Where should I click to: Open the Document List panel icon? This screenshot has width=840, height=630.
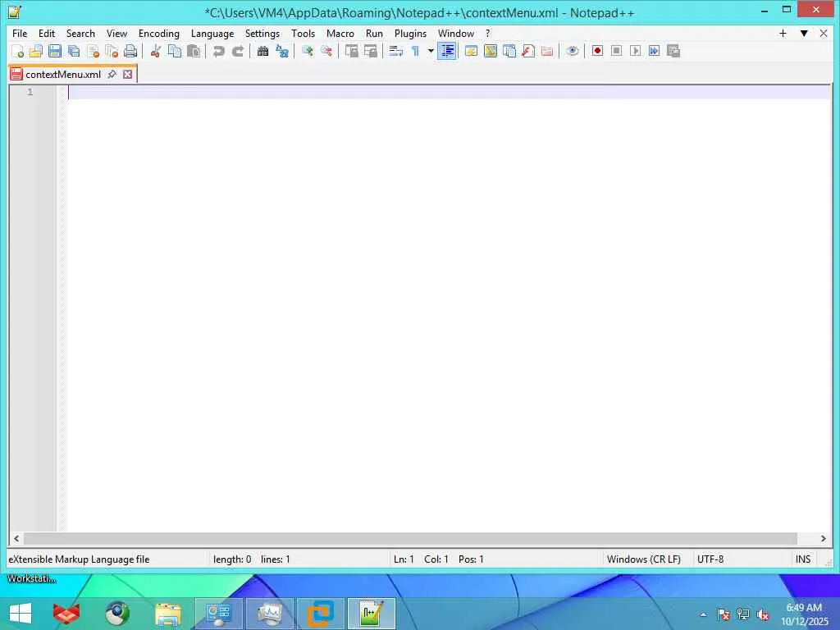coord(509,51)
